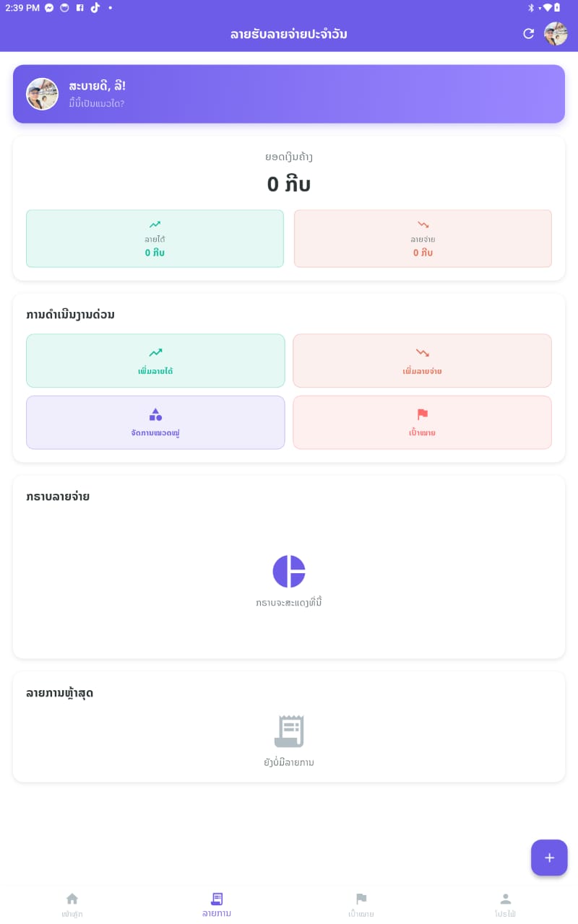Select the transactions tab with receipt icon
This screenshot has height=924, width=578.
point(217,904)
